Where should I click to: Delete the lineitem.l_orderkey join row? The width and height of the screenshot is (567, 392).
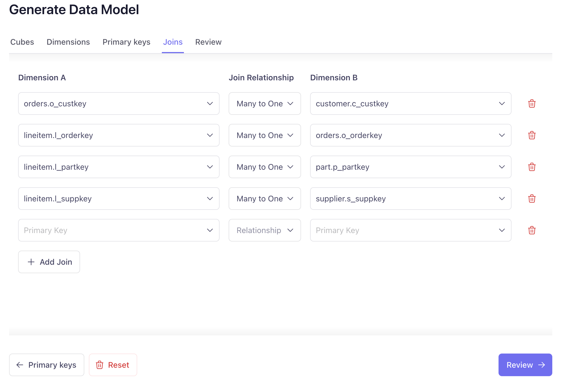coord(532,135)
